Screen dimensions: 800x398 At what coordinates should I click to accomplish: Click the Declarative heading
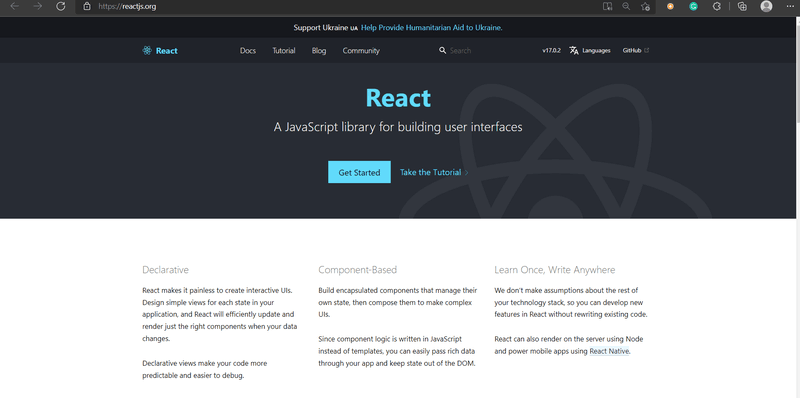click(165, 269)
